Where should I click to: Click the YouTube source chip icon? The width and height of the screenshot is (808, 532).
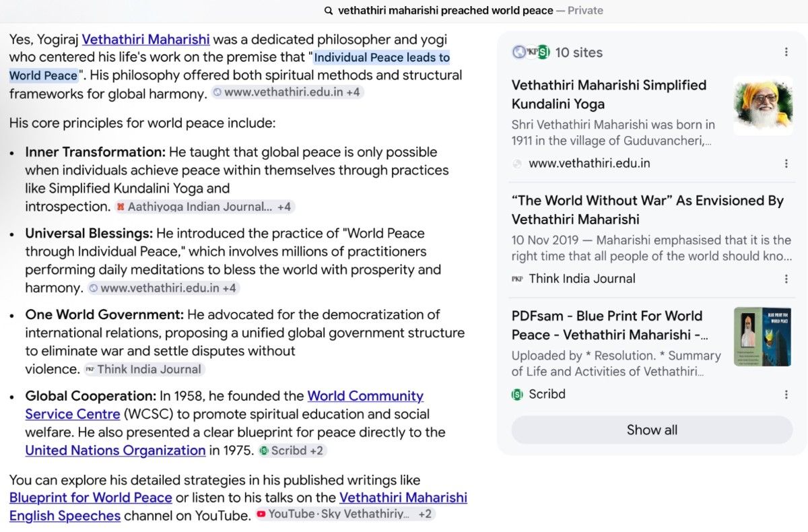pyautogui.click(x=261, y=514)
